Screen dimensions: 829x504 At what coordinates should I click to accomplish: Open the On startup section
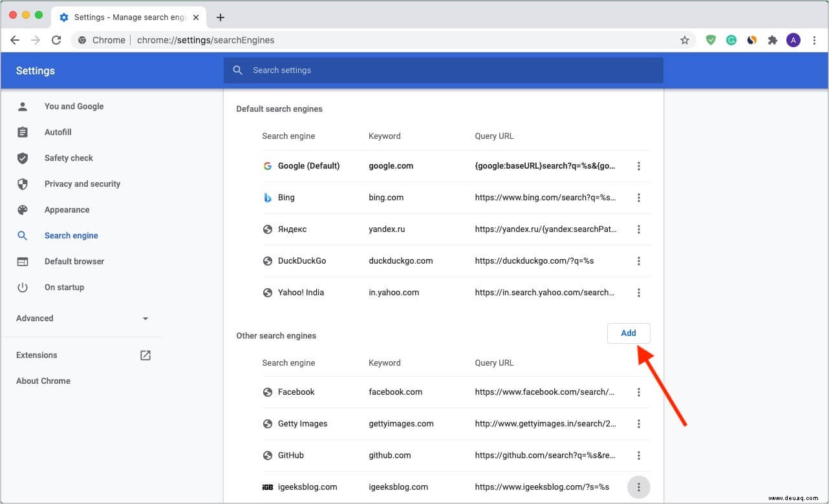[64, 288]
